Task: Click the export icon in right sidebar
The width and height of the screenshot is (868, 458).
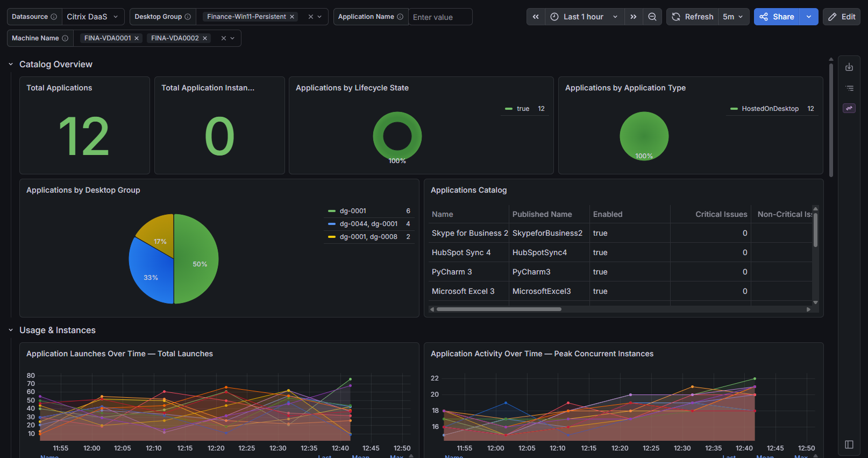Action: tap(849, 67)
